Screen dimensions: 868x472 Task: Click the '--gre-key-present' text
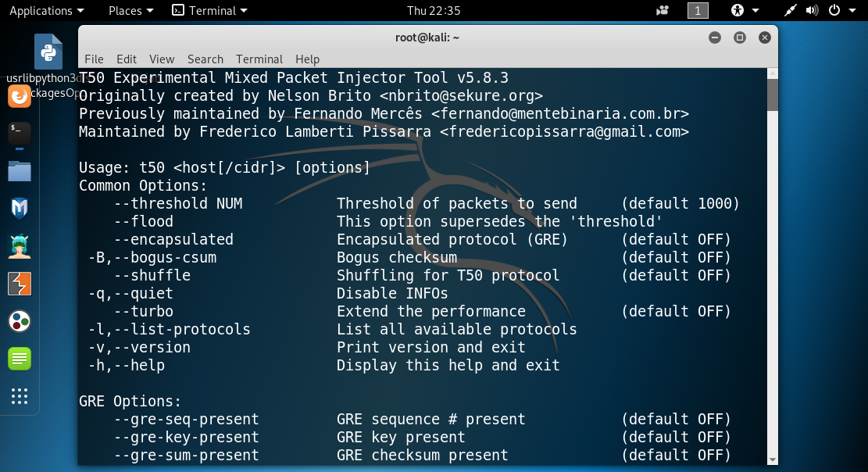click(x=187, y=437)
